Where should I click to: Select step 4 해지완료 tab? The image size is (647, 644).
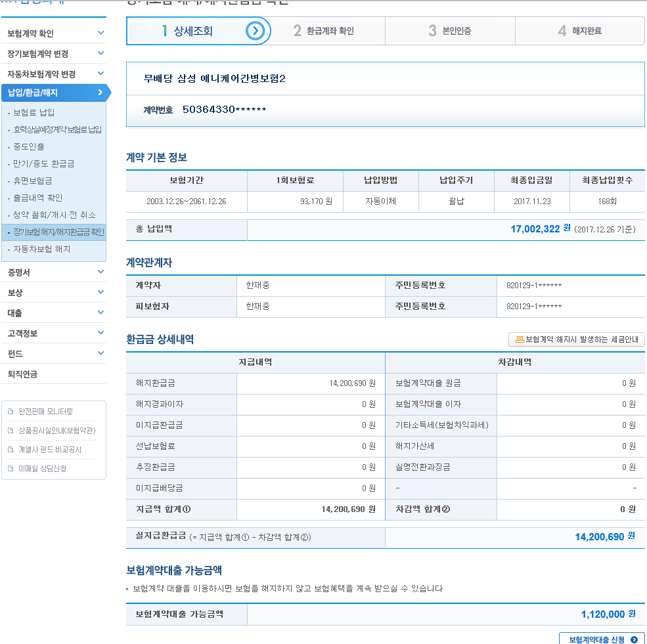tap(579, 31)
